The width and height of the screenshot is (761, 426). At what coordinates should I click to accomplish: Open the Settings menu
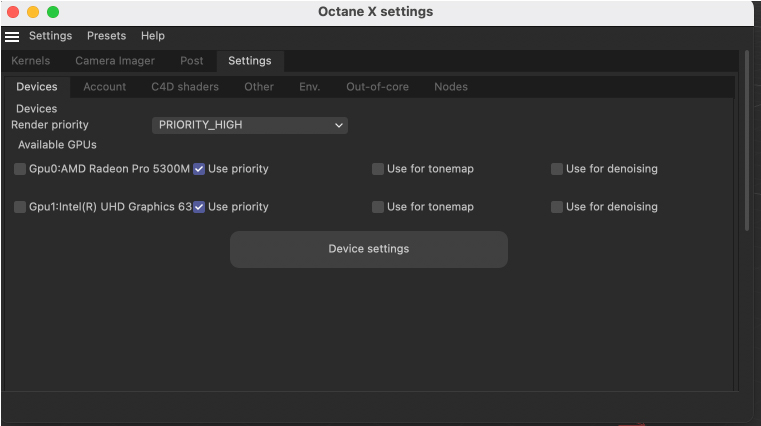pyautogui.click(x=50, y=36)
